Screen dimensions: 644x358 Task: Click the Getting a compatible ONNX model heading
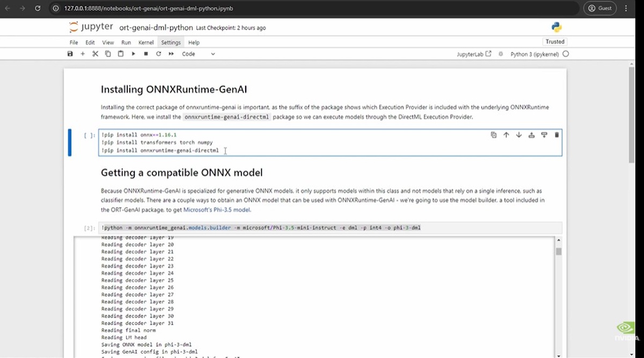(x=181, y=173)
